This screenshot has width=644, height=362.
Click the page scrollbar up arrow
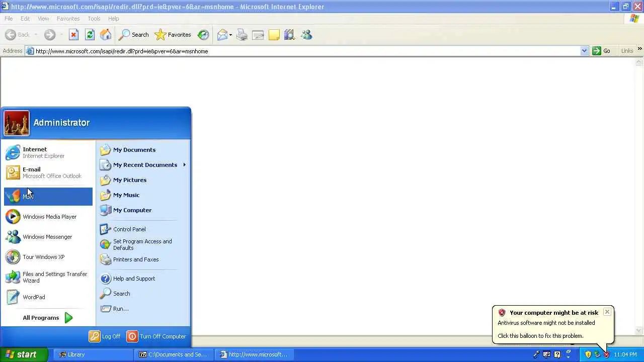pyautogui.click(x=639, y=62)
